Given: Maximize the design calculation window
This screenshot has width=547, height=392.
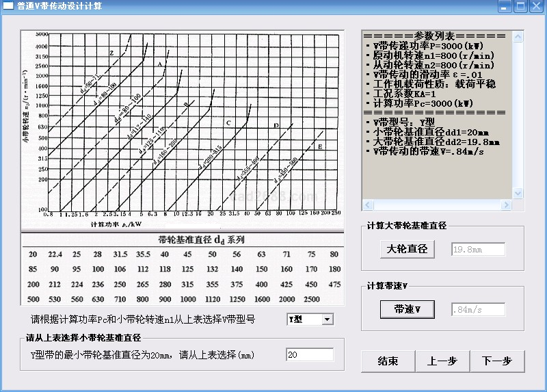Looking at the screenshot, I should 520,7.
